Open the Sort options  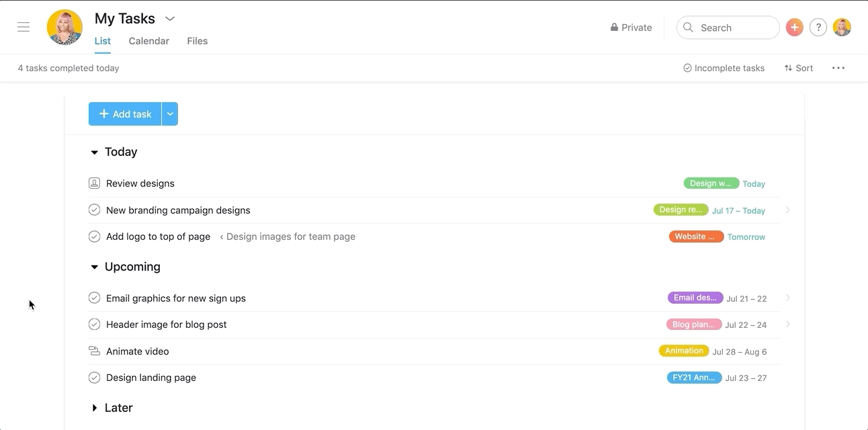(798, 68)
